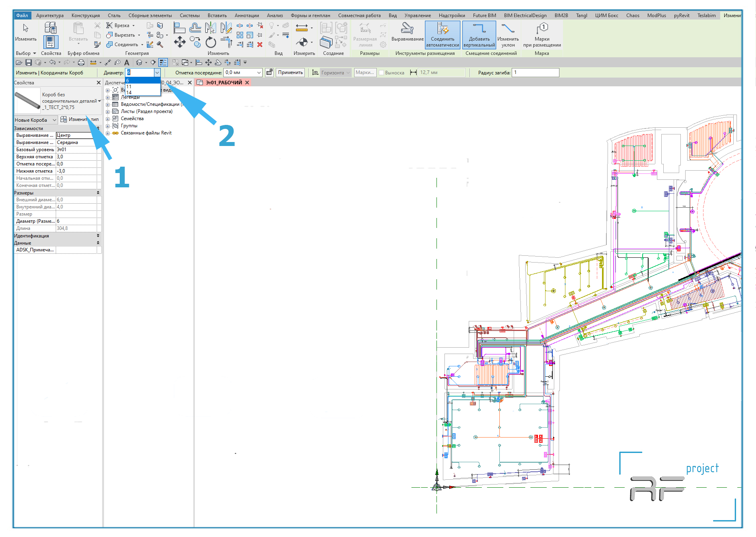756x537 pixels.
Task: Switch to the Аннотации ribbon tab
Action: point(247,16)
